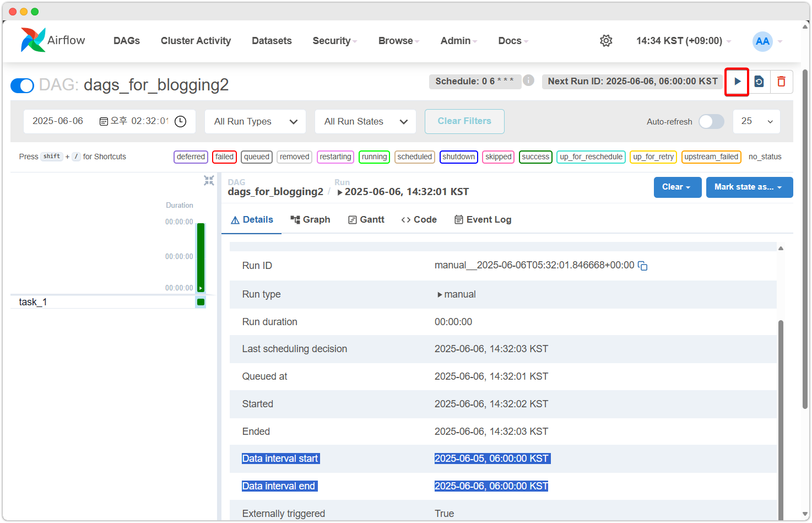Click the '2025-06-06, 06:00:00 KST' interval end value

(x=491, y=486)
